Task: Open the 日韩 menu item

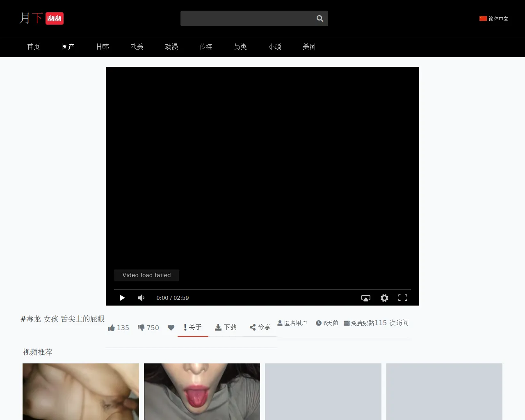Action: click(x=103, y=47)
